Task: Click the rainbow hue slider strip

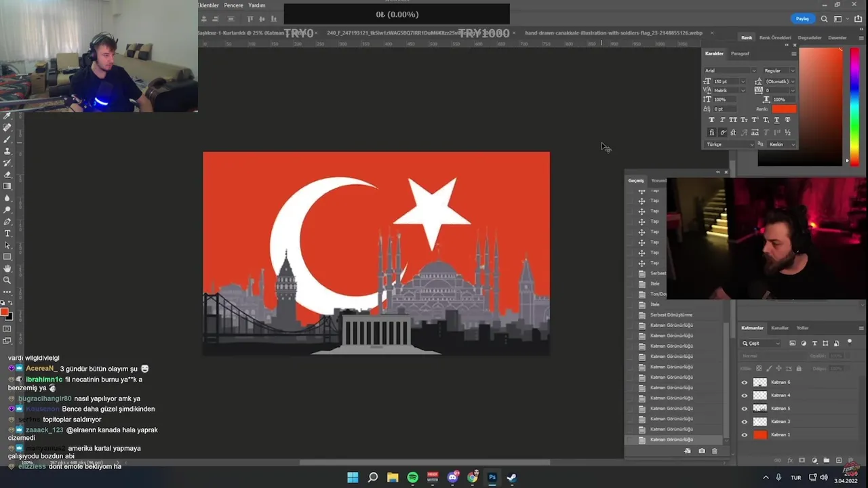Action: click(855, 106)
